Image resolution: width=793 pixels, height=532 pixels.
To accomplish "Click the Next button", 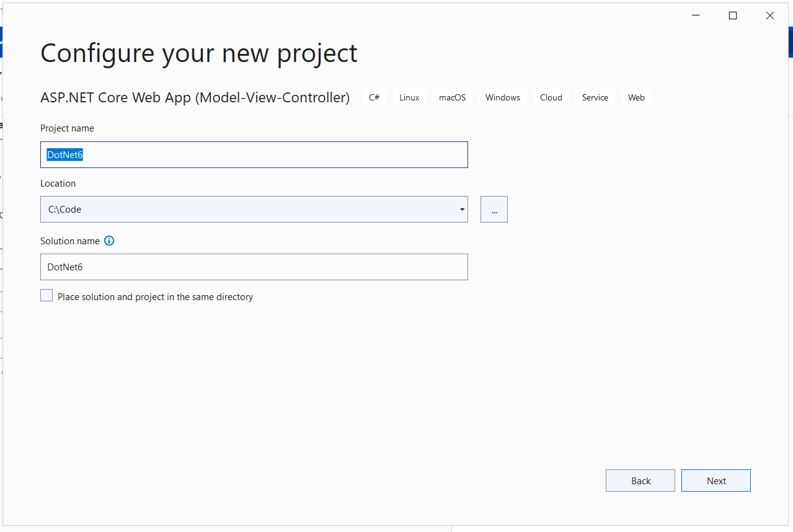I will click(716, 481).
